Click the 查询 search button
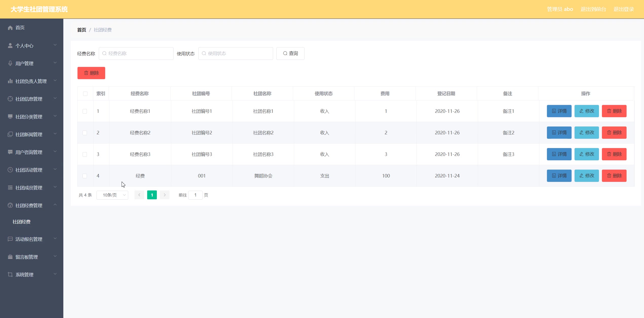This screenshot has height=318, width=644. click(x=290, y=54)
